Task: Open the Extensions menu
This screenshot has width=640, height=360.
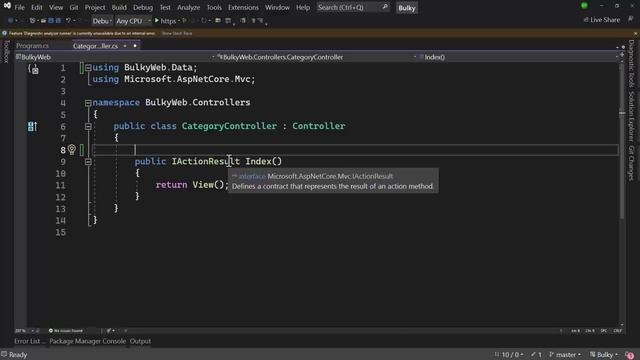Action: (x=243, y=7)
